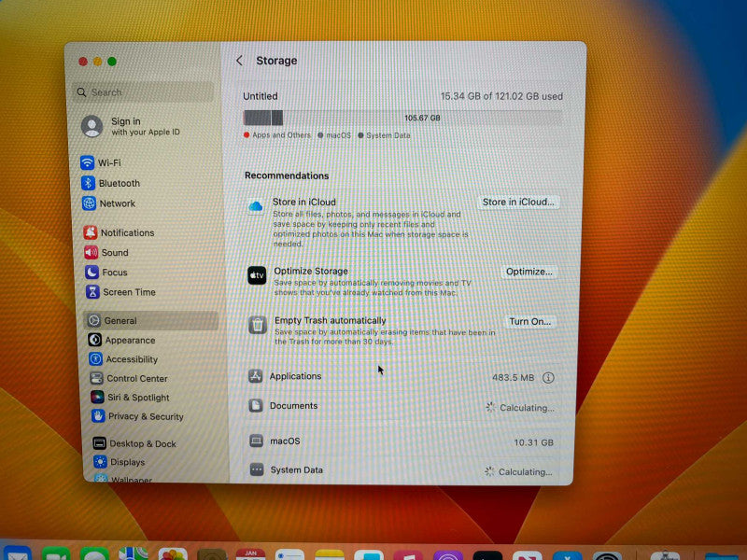747x560 pixels.
Task: Click the Apple TV icon beside Optimize Storage
Action: (257, 275)
